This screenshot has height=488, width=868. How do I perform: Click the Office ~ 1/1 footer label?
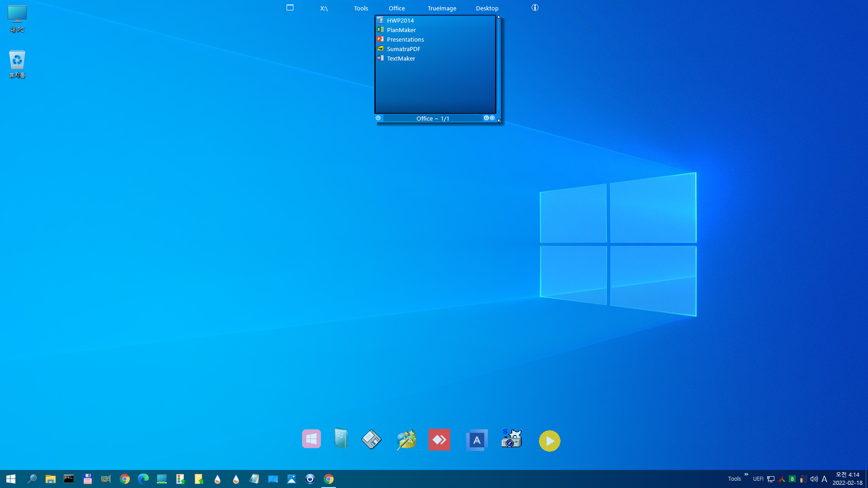(433, 118)
